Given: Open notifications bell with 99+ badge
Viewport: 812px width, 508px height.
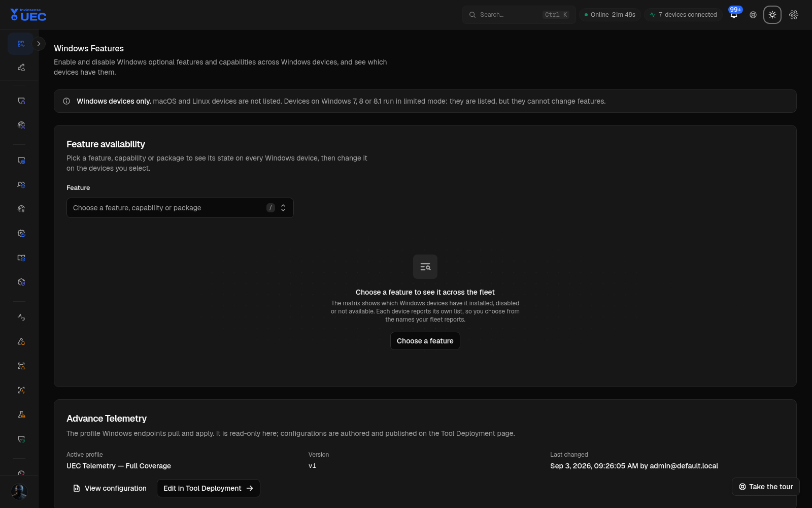Looking at the screenshot, I should (x=734, y=15).
